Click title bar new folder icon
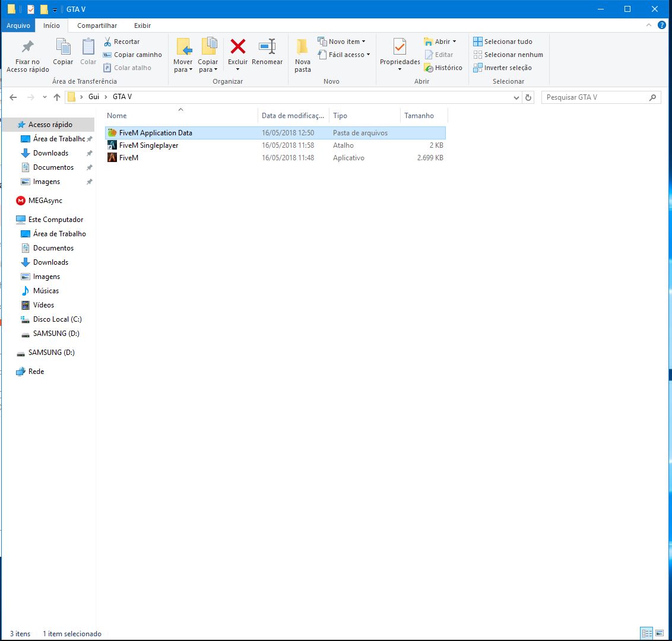This screenshot has width=672, height=641. click(44, 9)
